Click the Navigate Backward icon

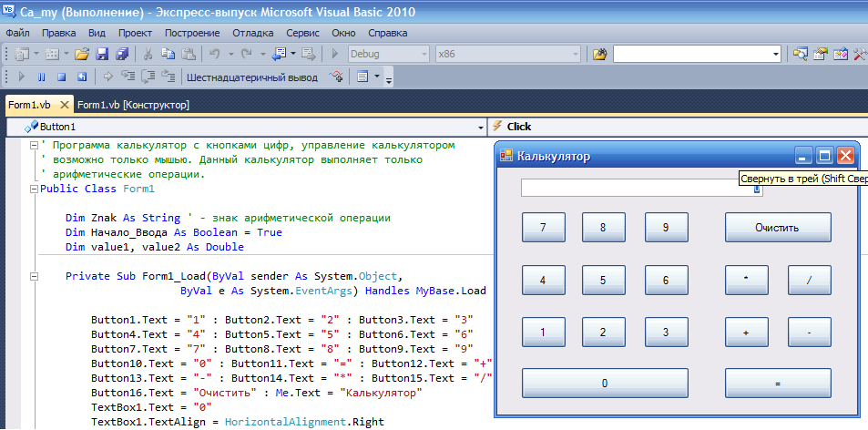279,55
